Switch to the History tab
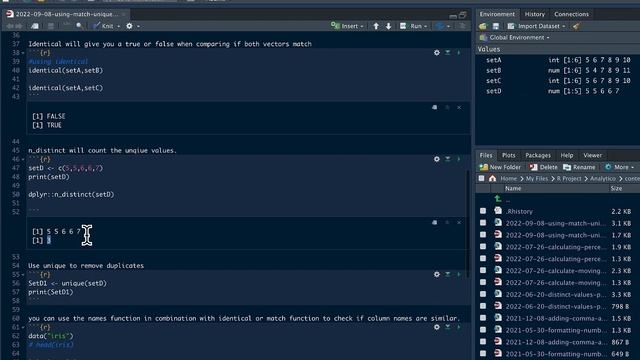Screen dimensions: 640x360 [x=535, y=14]
